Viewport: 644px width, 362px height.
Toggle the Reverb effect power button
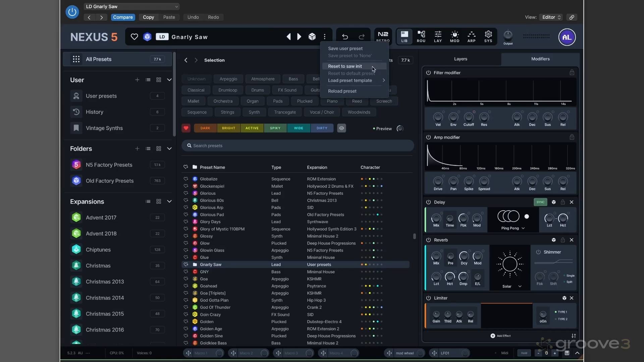(428, 240)
